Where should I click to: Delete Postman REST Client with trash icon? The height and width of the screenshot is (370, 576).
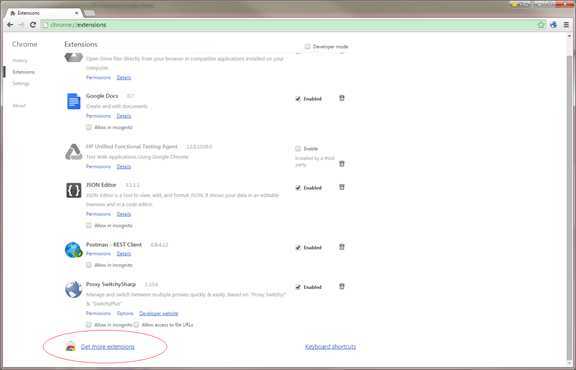click(x=342, y=247)
